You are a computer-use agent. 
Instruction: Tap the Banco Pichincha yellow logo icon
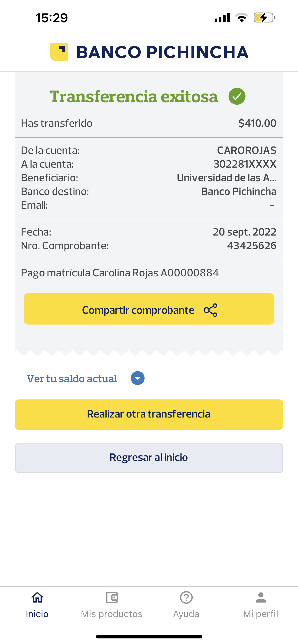tap(59, 52)
